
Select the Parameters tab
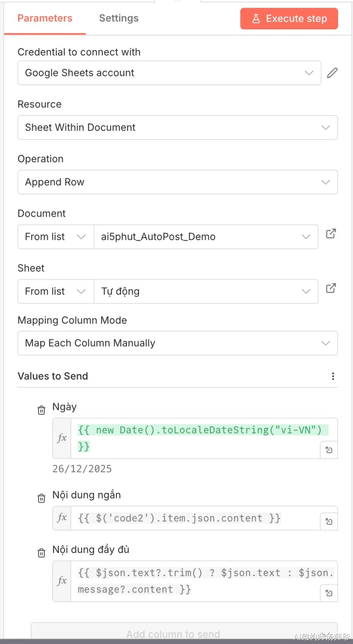coord(45,18)
